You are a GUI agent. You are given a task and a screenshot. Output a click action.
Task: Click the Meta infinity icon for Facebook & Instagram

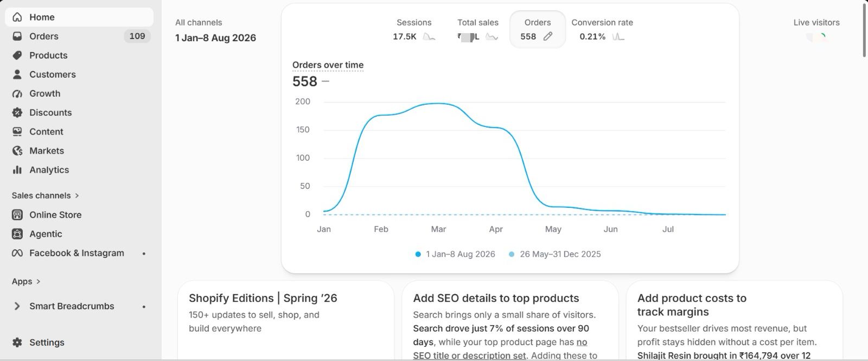tap(17, 253)
